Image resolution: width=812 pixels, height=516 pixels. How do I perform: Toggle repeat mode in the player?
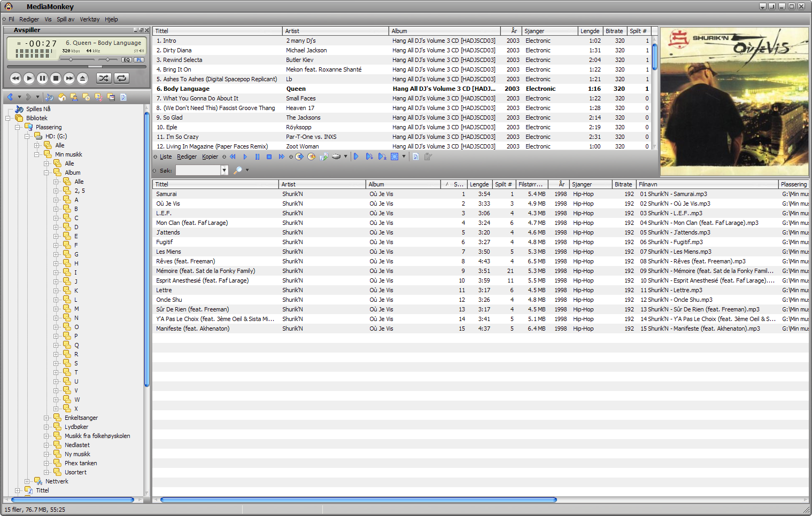tap(122, 79)
